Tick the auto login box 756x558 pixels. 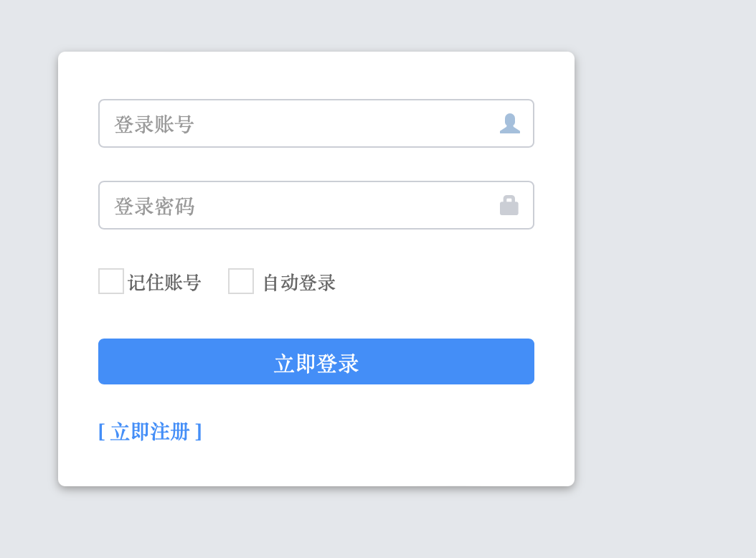click(x=241, y=281)
